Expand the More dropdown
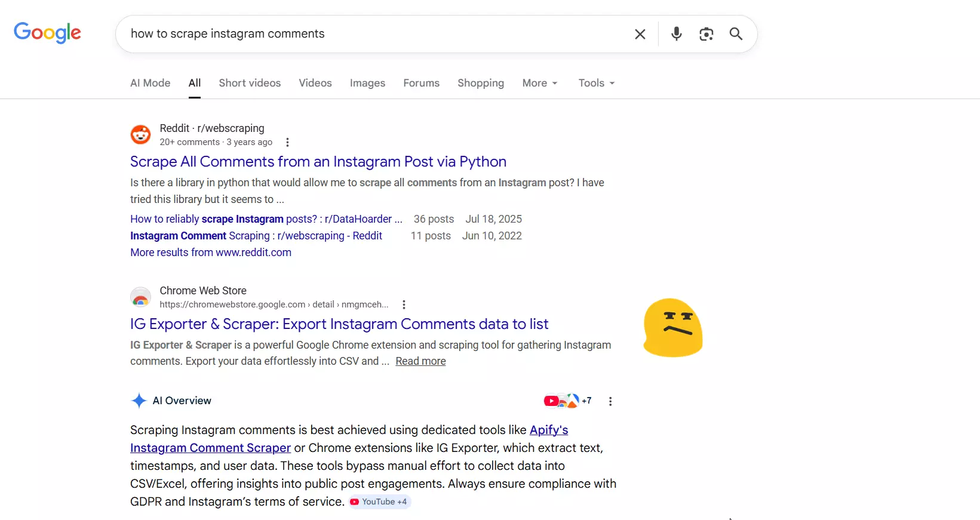The height and width of the screenshot is (520, 980). click(x=539, y=83)
